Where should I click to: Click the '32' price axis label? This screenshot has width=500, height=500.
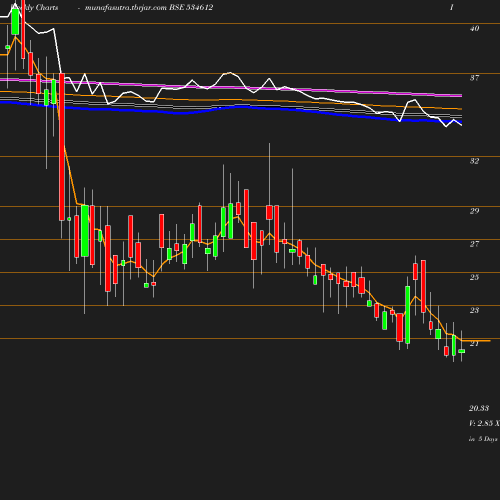pos(474,161)
